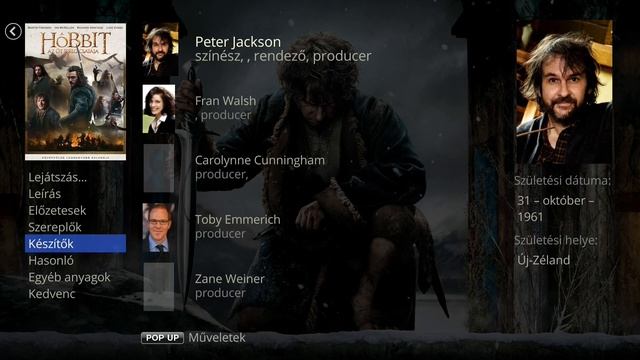Open Egyéb anyagok menu item
Viewport: 640px width, 360px height.
[x=69, y=277]
